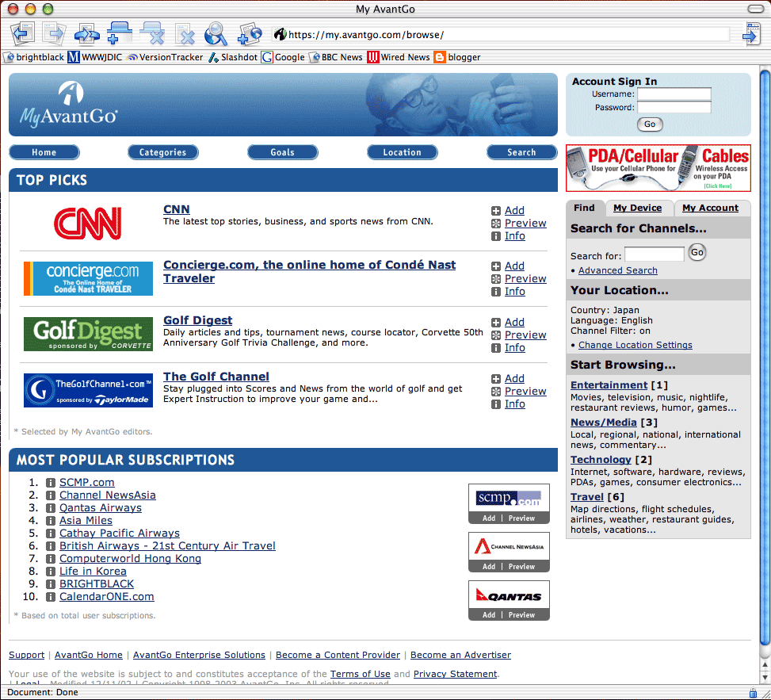This screenshot has width=771, height=700.
Task: Click the info icon beside Life in Korea
Action: 50,571
